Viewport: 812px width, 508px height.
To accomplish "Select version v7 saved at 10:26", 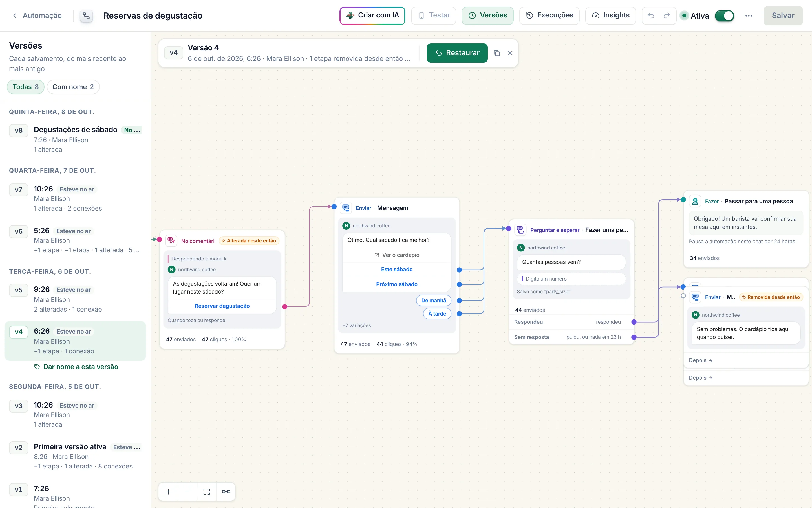I will coord(75,198).
